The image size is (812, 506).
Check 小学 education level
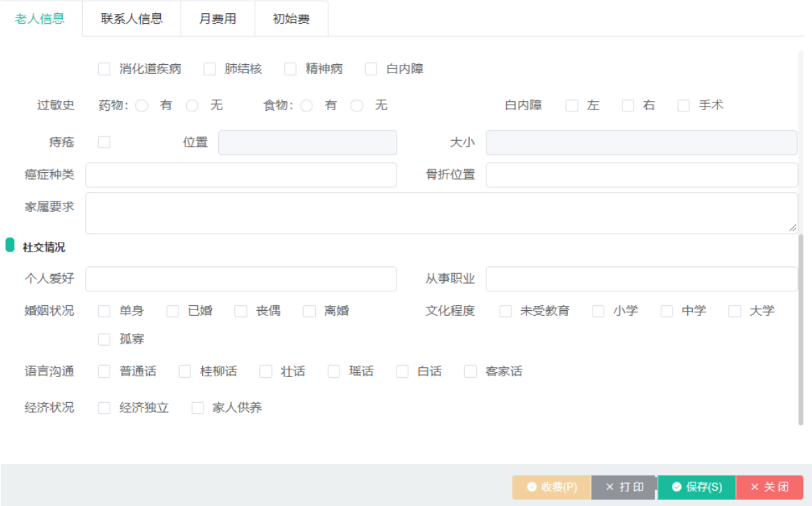click(x=598, y=312)
